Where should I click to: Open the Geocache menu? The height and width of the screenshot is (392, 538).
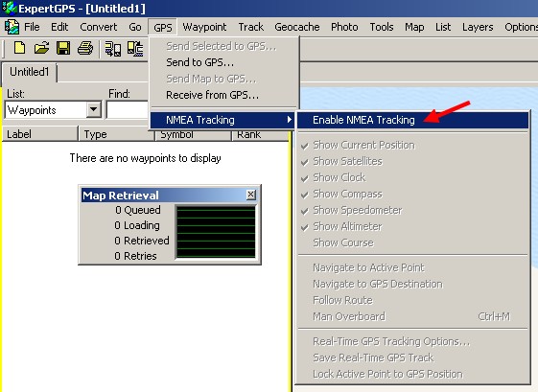(297, 27)
